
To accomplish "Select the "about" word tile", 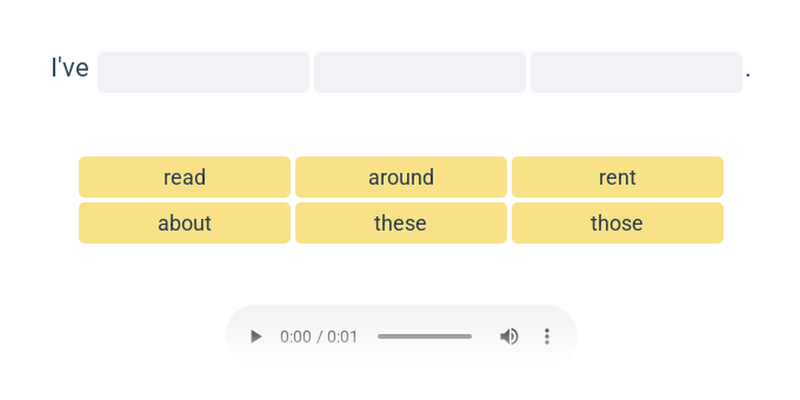I will click(x=185, y=223).
